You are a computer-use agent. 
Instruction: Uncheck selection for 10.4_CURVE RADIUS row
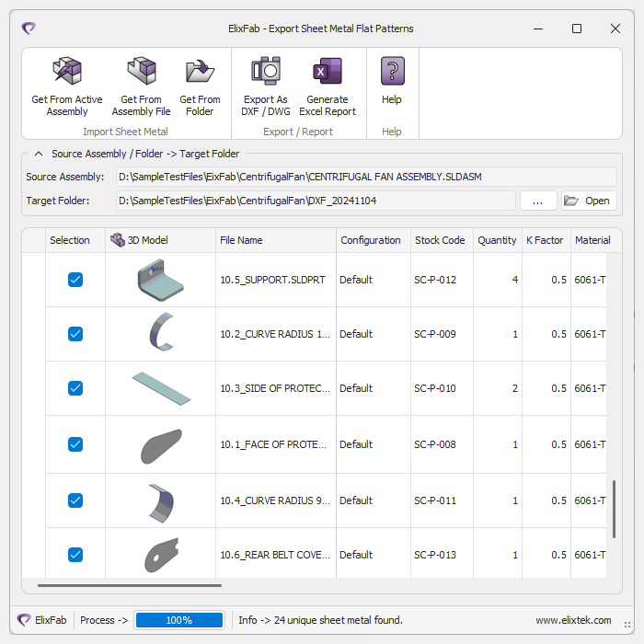click(75, 500)
